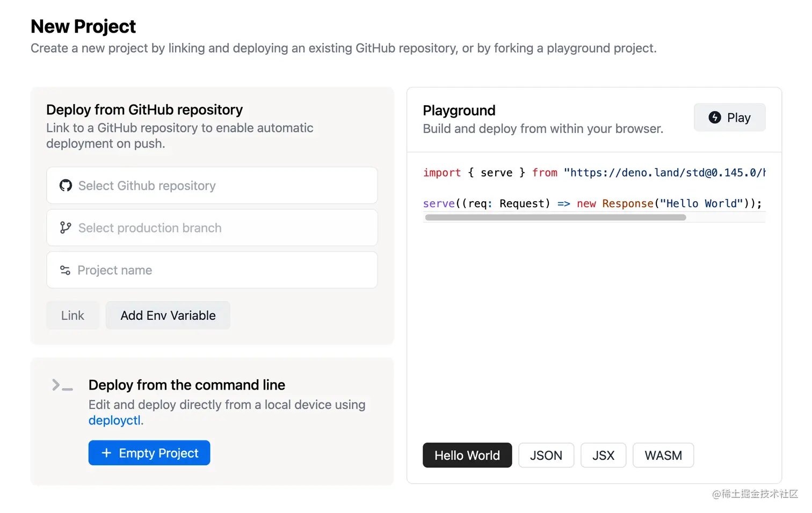812x513 pixels.
Task: Follow the deployctl link
Action: click(x=115, y=421)
